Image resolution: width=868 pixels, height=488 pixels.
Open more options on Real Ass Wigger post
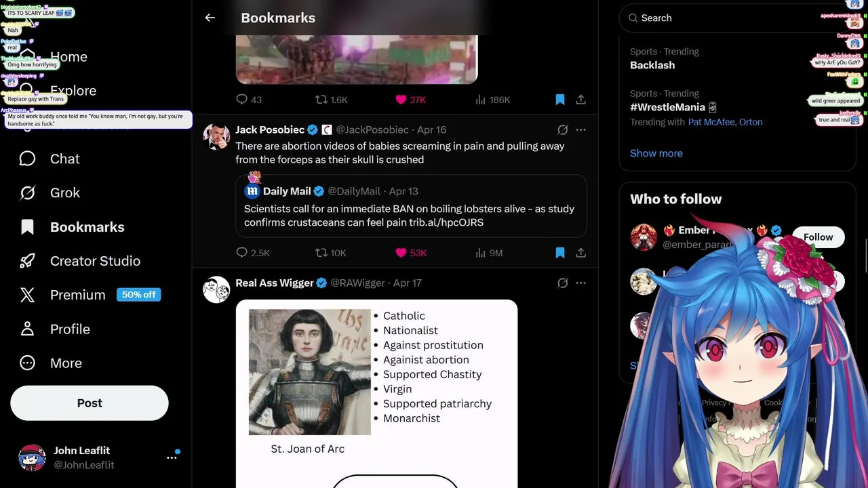581,283
